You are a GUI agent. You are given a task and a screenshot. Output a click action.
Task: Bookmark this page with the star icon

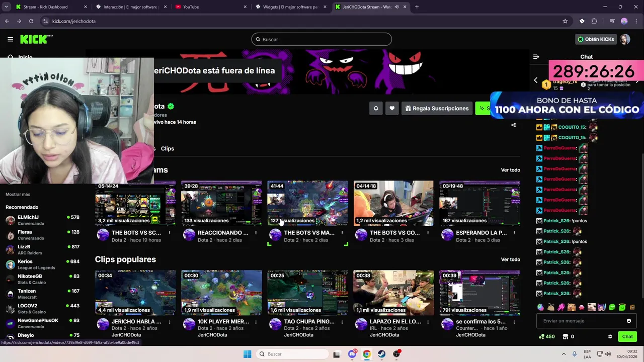[565, 21]
